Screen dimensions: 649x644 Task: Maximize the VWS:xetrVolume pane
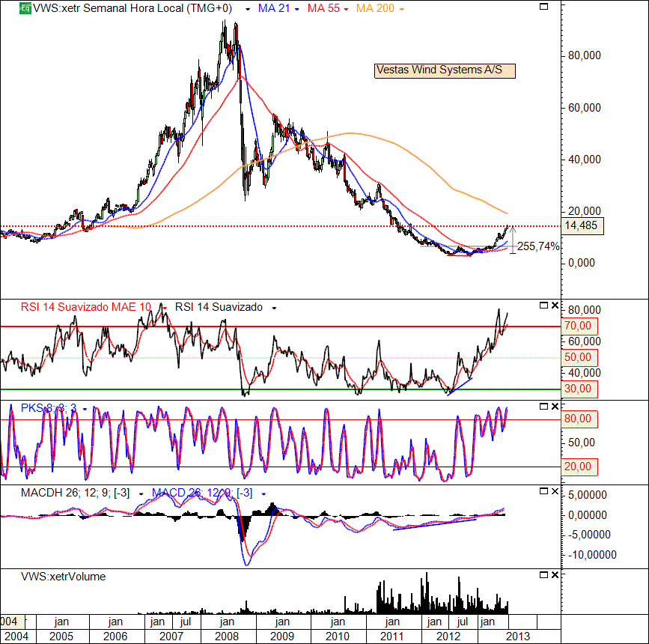click(x=544, y=575)
